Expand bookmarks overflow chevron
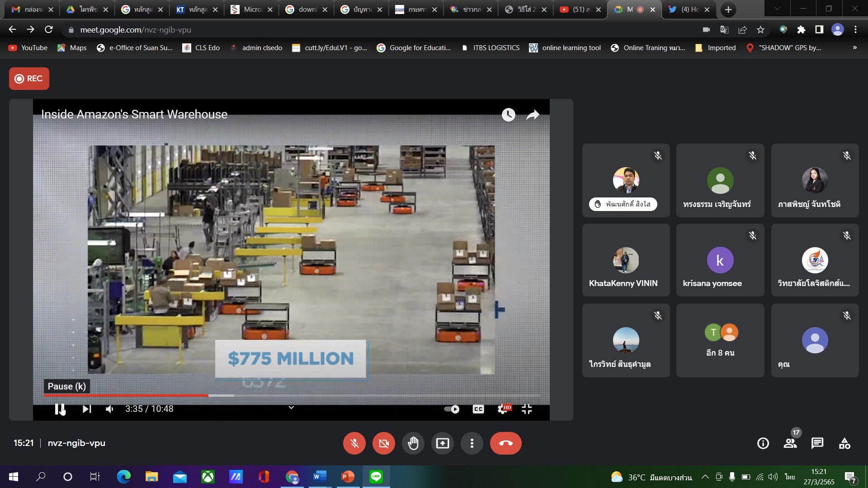This screenshot has height=488, width=868. tap(854, 47)
